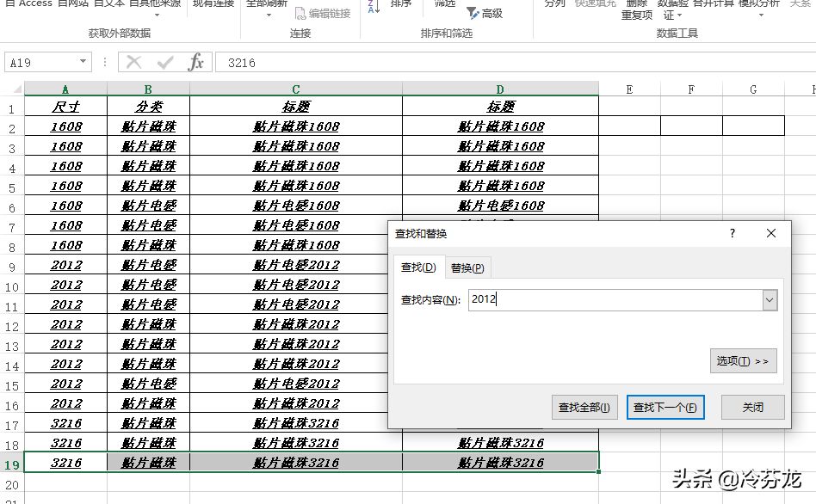The height and width of the screenshot is (504, 816).
Task: Close the 查找和替换 dialog with X
Action: (x=771, y=234)
